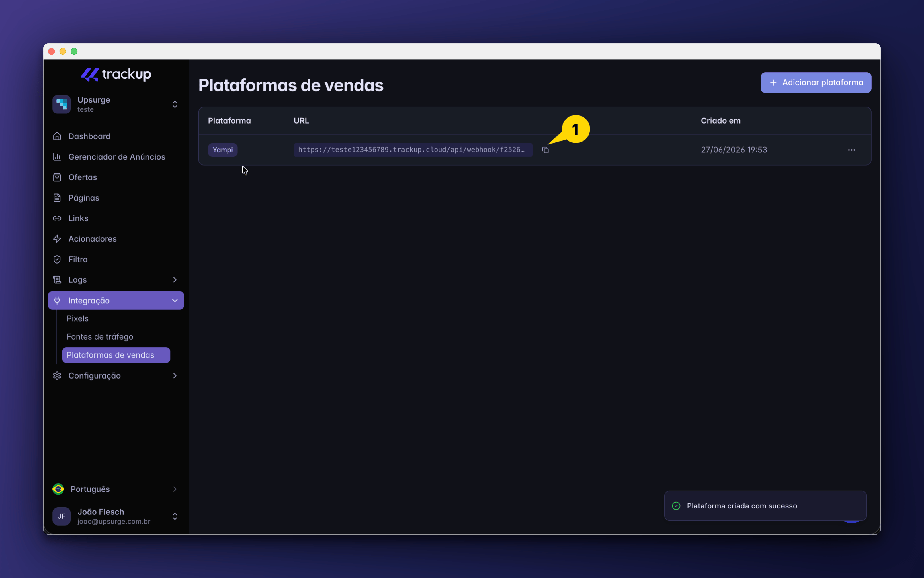This screenshot has width=924, height=578.
Task: Click the Criado em column header
Action: pyautogui.click(x=720, y=121)
